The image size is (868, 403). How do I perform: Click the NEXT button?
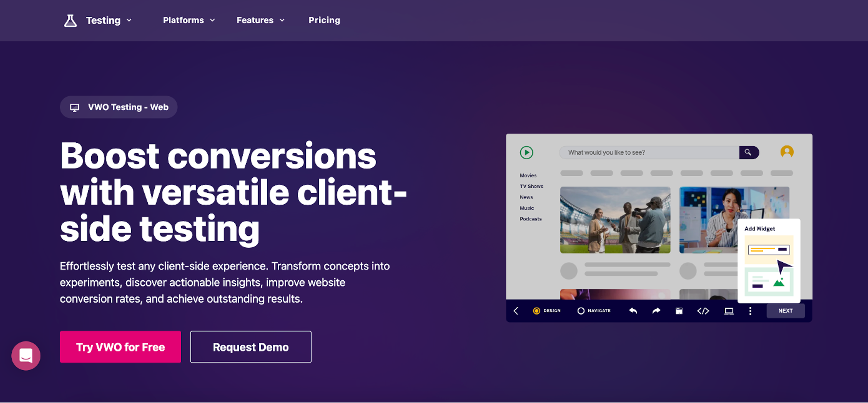click(x=785, y=311)
